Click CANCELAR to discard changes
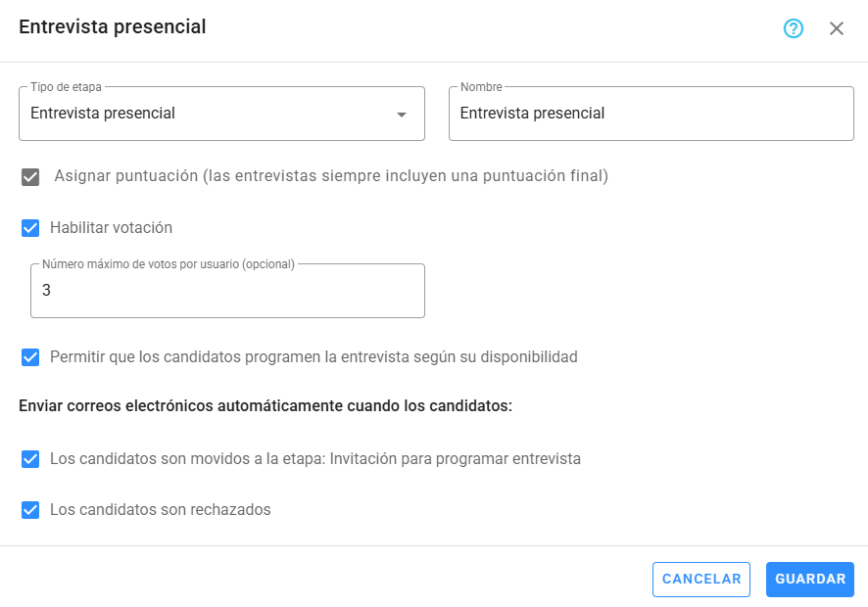This screenshot has height=607, width=868. click(x=700, y=579)
